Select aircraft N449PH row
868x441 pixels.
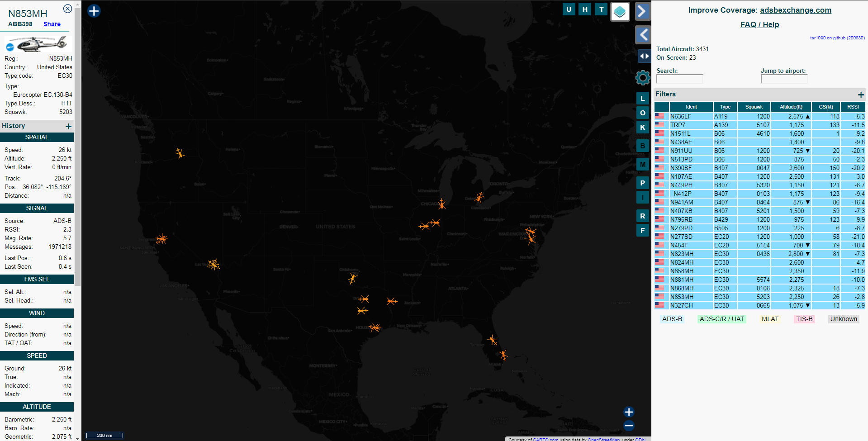(x=760, y=185)
